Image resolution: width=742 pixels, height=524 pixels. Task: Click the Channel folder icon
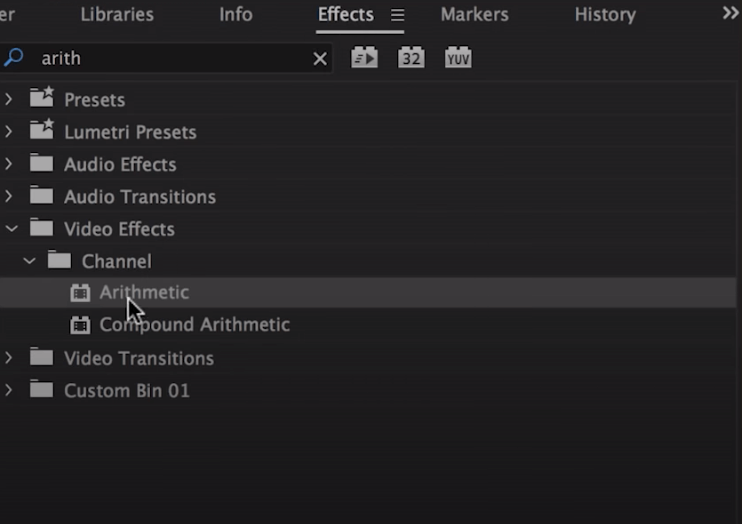(59, 259)
